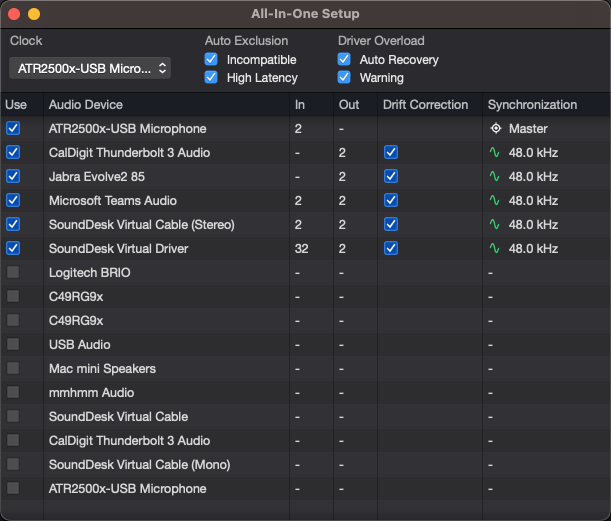This screenshot has width=611, height=521.
Task: Click the sync waveform icon for Microsoft Teams Audio
Action: click(495, 201)
